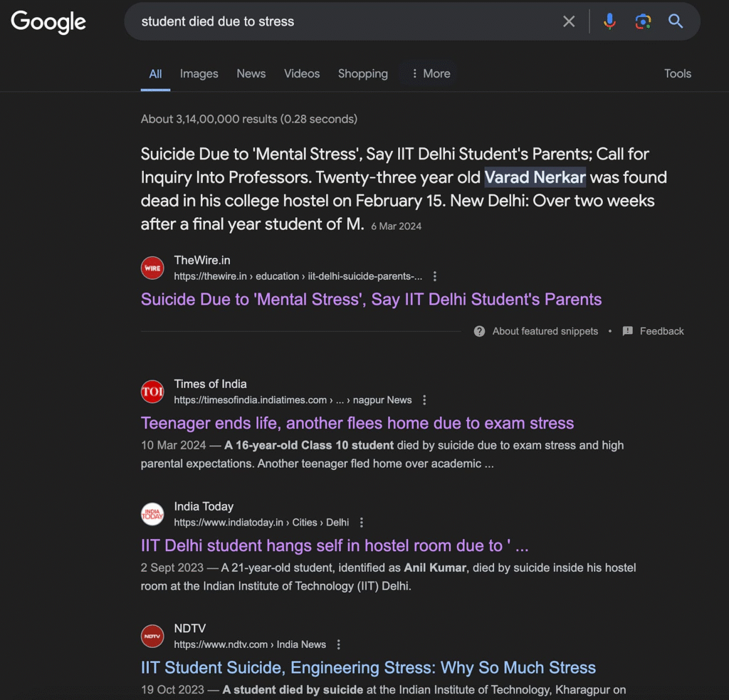Screen dimensions: 729x700
Task: Click the highlighted name Varad Nerkar
Action: [x=535, y=177]
